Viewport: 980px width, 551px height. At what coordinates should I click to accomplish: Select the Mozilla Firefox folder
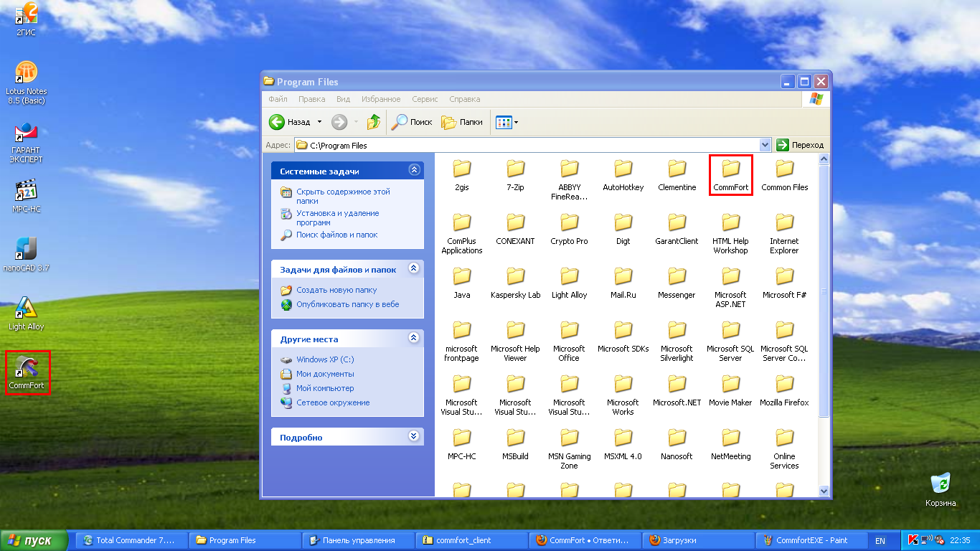point(784,385)
